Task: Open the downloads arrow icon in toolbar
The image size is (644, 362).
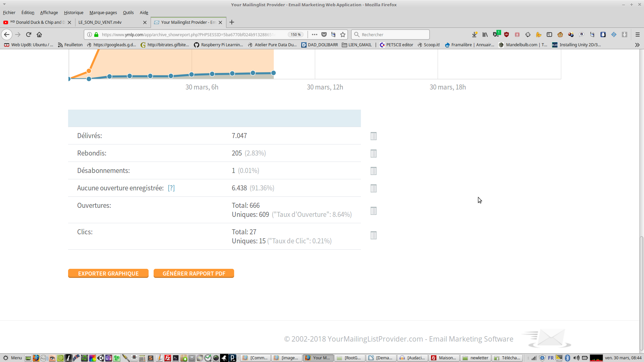Action: click(x=474, y=35)
